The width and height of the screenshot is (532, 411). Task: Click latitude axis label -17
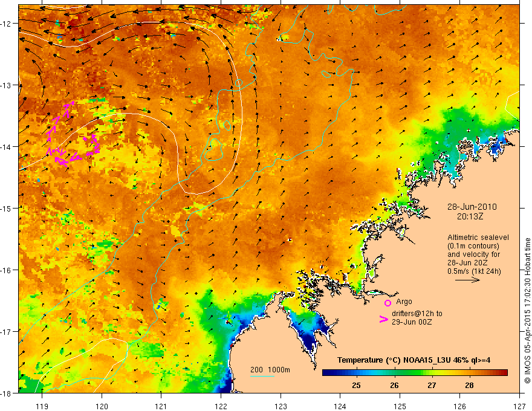coord(7,331)
